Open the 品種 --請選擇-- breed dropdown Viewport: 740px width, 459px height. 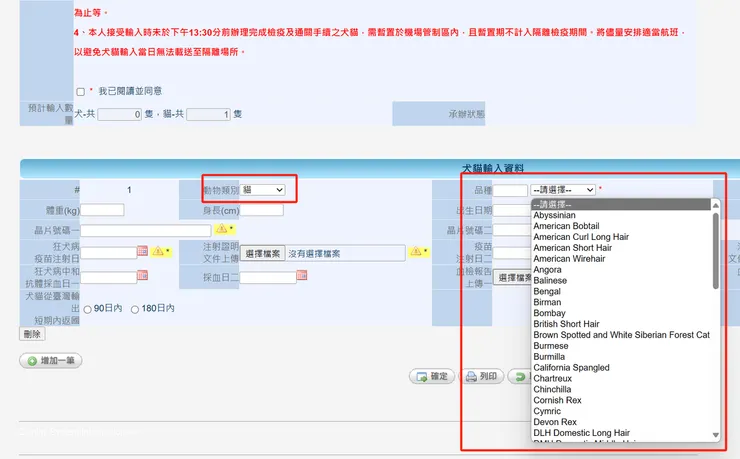[563, 190]
